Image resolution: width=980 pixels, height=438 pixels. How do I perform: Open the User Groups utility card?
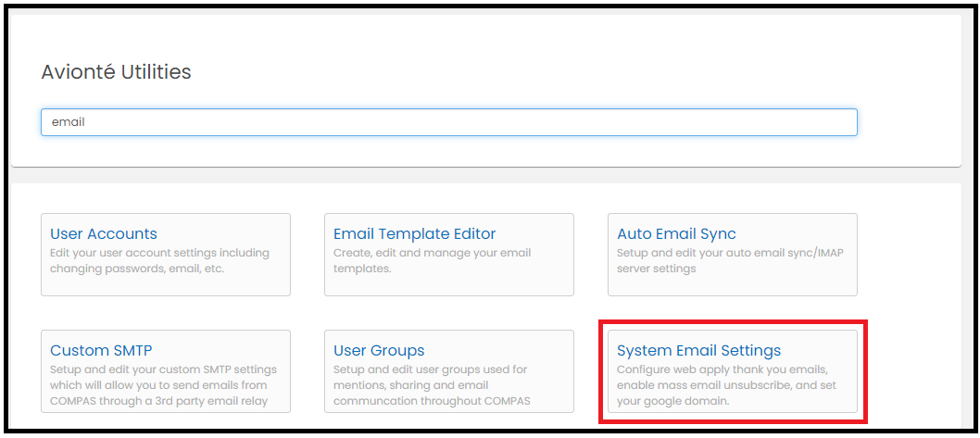pos(448,371)
